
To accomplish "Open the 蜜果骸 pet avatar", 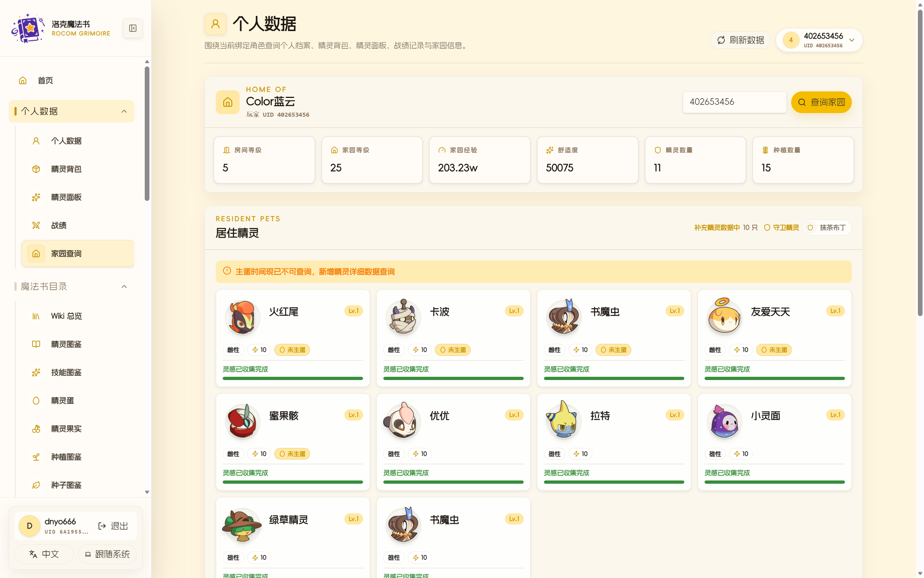I will coord(243,421).
